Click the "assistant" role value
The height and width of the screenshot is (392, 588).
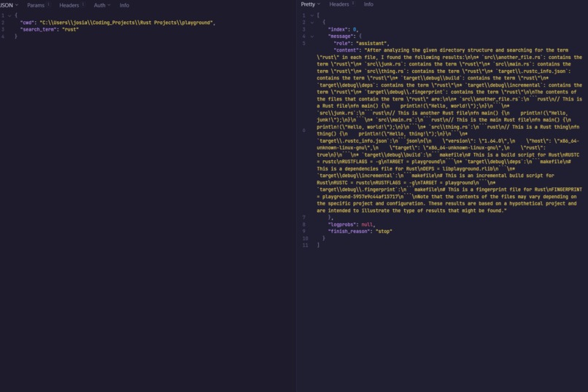[371, 44]
